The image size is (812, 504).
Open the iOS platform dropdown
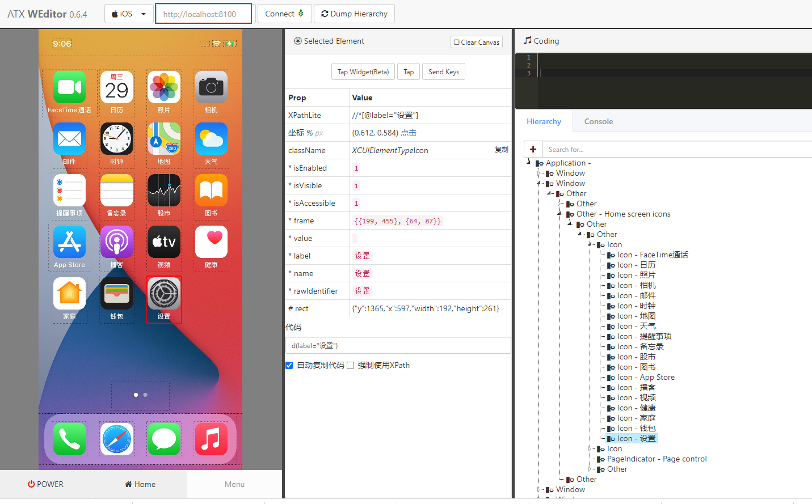tap(129, 14)
